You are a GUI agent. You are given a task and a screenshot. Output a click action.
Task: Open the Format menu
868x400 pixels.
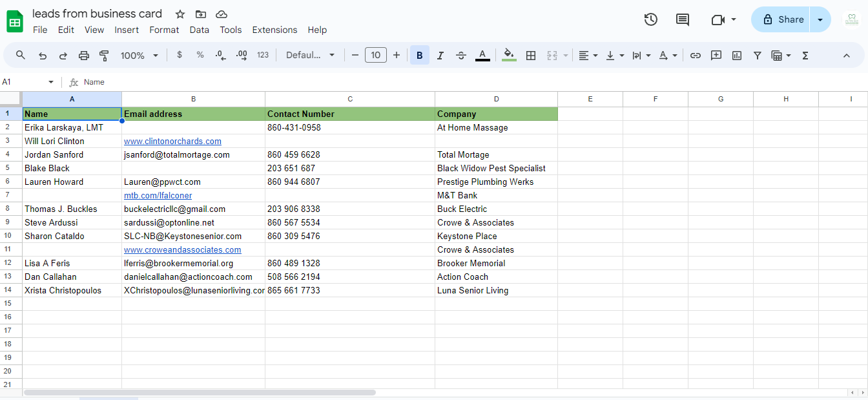(164, 30)
